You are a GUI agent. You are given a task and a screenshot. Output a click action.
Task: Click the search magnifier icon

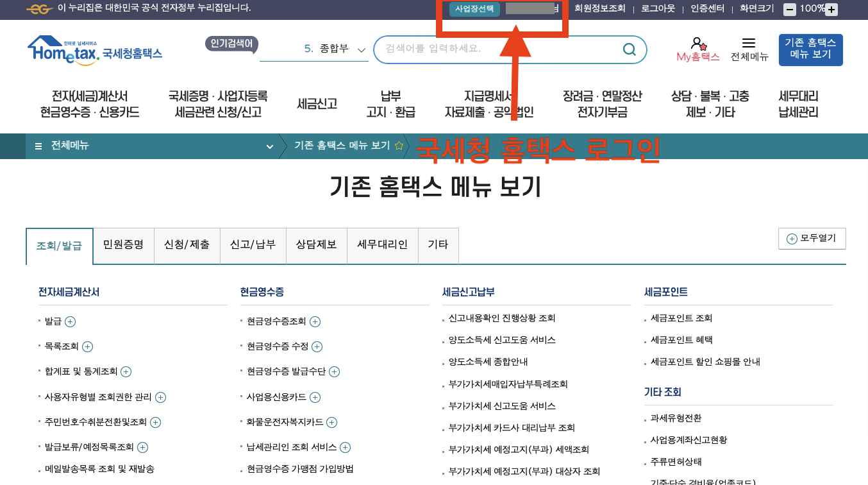pyautogui.click(x=630, y=49)
